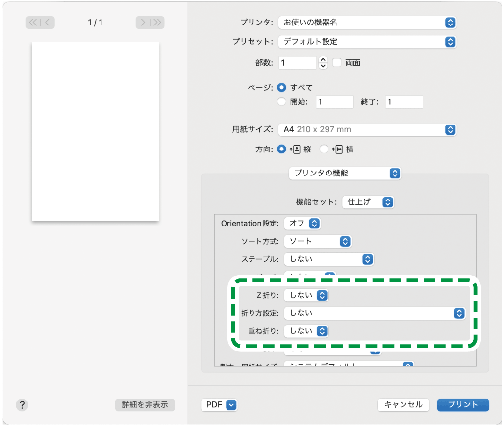Expand the 折り方設定 dropdown
Screen dimensions: 504x426
pyautogui.click(x=375, y=313)
